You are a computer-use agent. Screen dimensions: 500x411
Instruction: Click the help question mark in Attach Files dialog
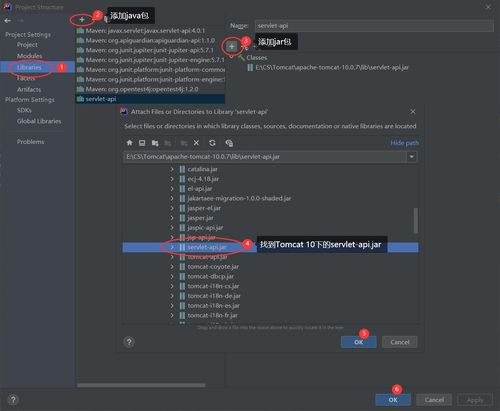[x=129, y=342]
